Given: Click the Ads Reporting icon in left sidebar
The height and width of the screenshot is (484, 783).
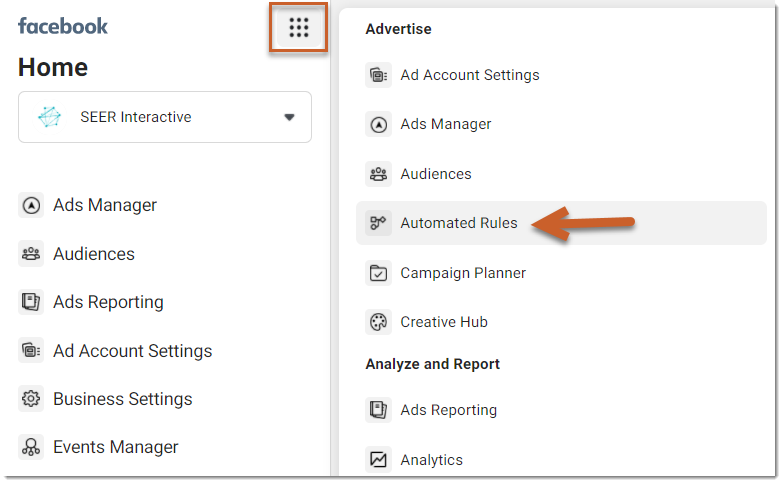Looking at the screenshot, I should point(31,302).
